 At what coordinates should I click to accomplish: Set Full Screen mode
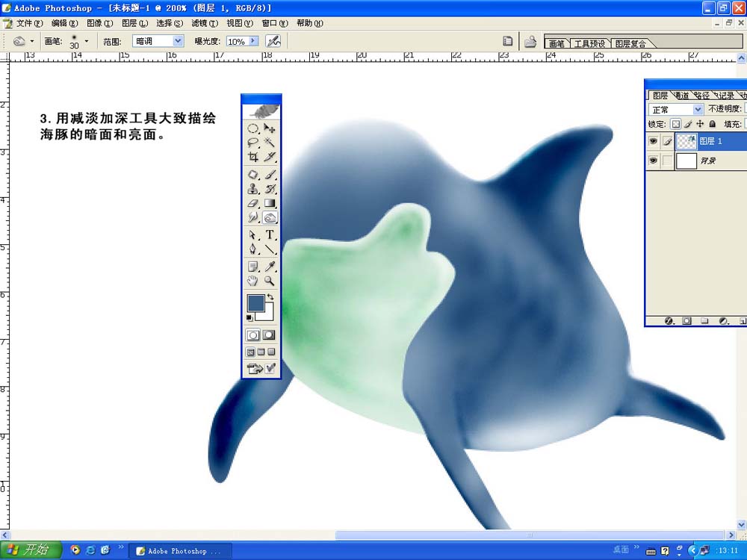click(x=272, y=352)
